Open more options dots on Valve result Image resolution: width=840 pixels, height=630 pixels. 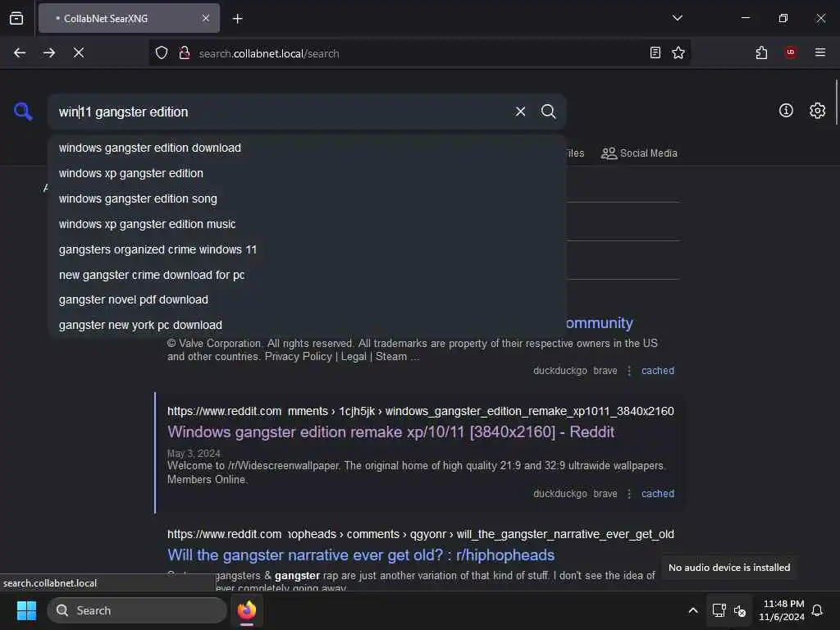(629, 371)
